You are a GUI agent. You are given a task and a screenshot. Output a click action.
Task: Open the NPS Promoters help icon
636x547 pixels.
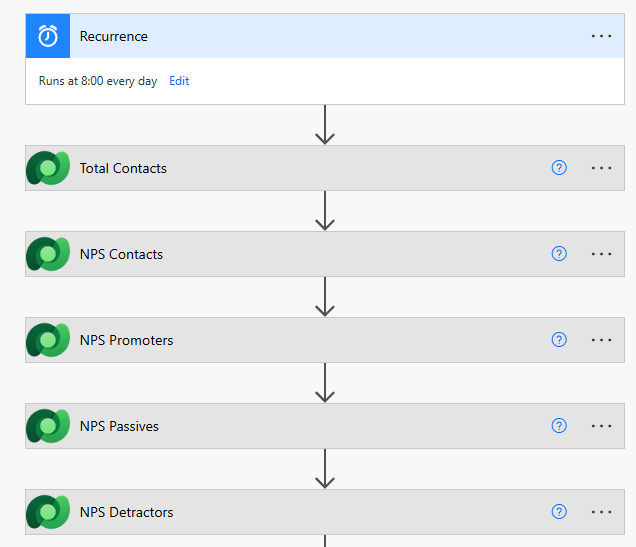click(559, 340)
